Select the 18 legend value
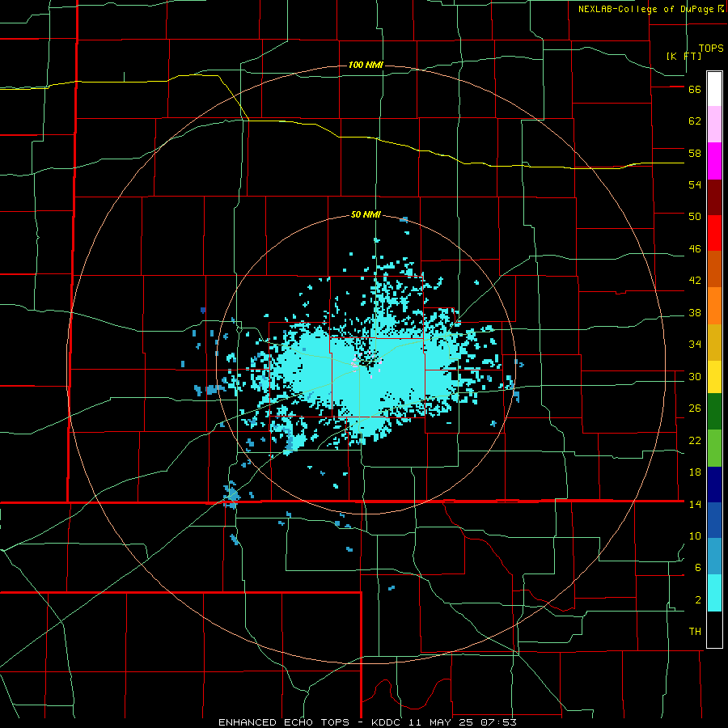 click(x=695, y=472)
